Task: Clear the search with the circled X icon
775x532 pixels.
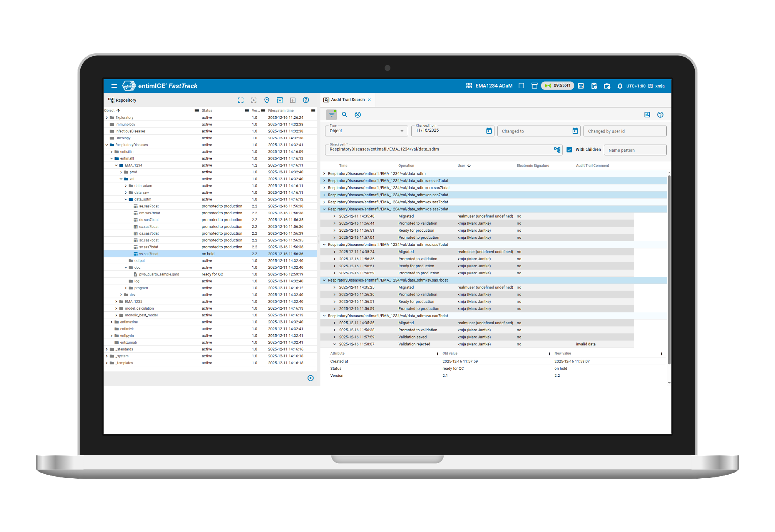Action: pyautogui.click(x=358, y=115)
